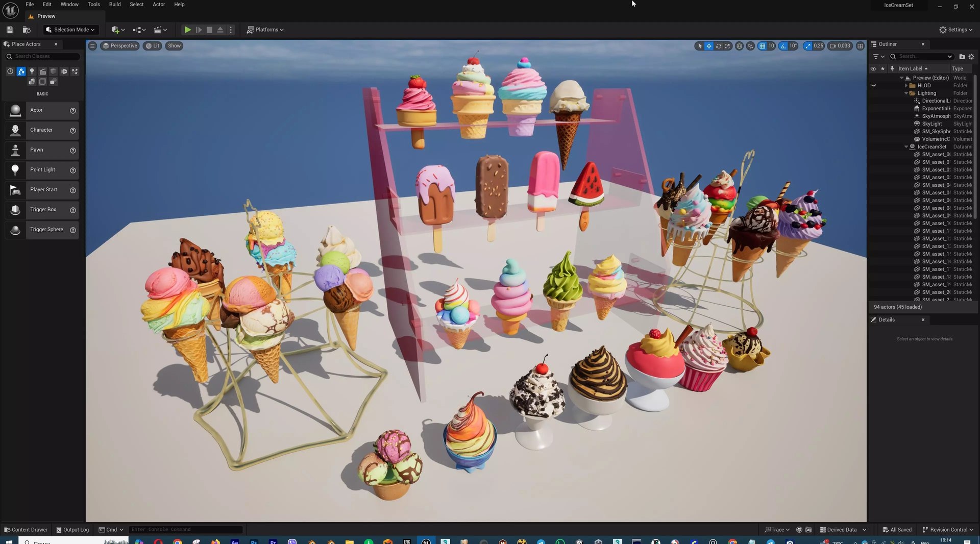Image resolution: width=980 pixels, height=544 pixels.
Task: Select the All Classes category icon in Place Actors
Action: 53,82
